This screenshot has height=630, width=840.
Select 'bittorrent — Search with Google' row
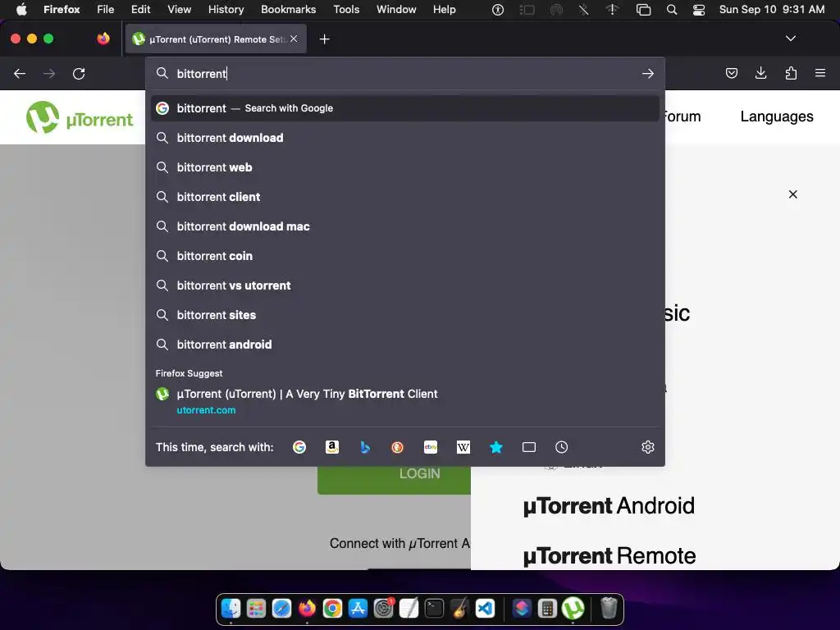coord(404,108)
